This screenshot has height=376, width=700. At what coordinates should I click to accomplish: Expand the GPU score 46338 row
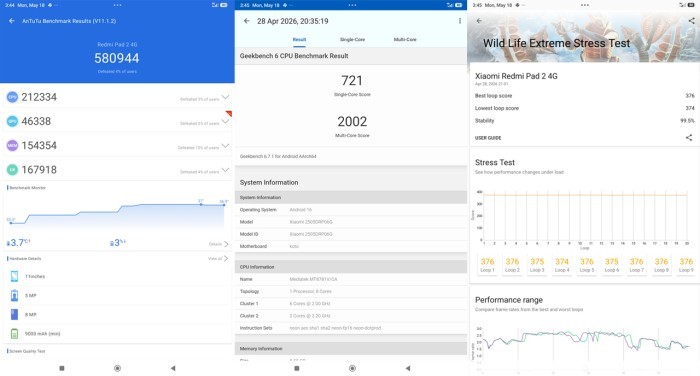point(225,121)
